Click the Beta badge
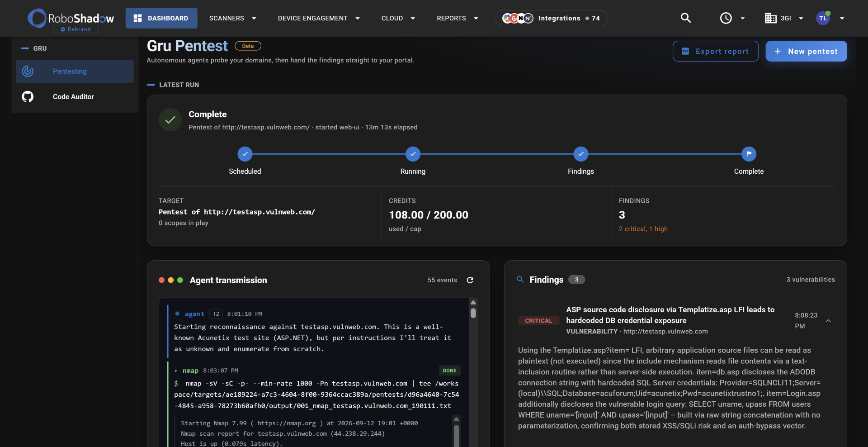This screenshot has width=868, height=447. pos(248,46)
